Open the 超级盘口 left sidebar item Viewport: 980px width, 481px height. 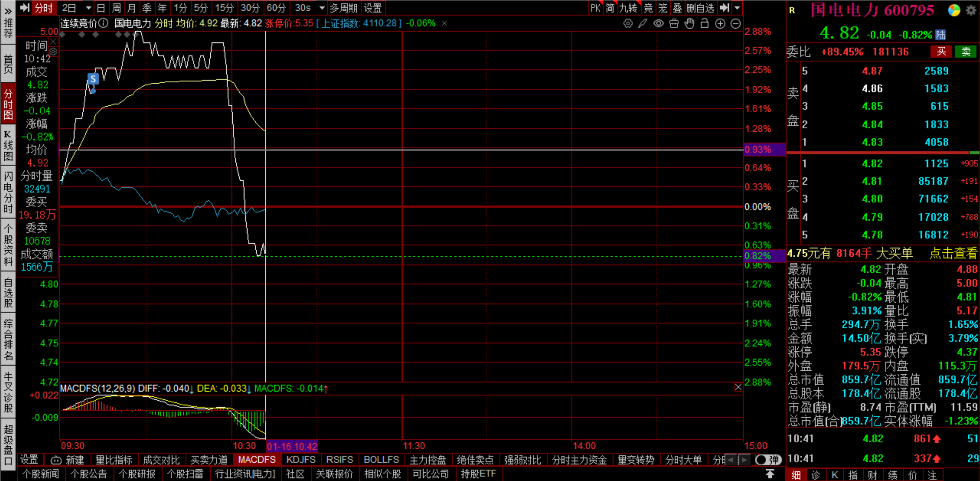(8, 445)
